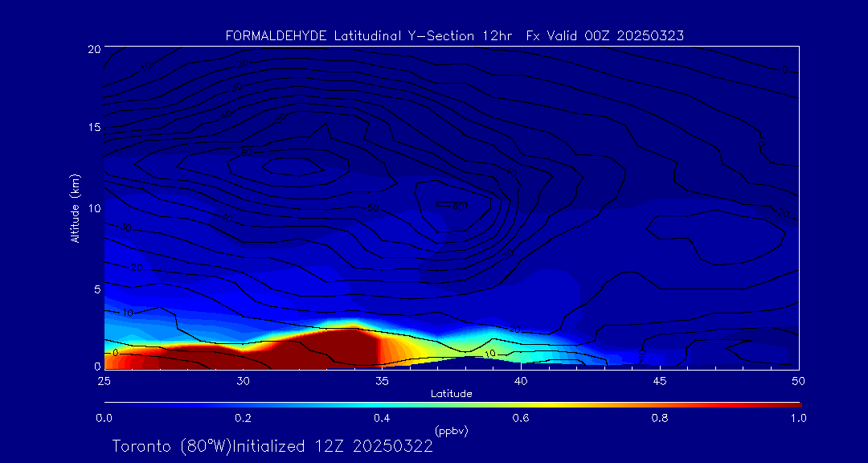Click the 'Latitude' x-axis label

(452, 394)
